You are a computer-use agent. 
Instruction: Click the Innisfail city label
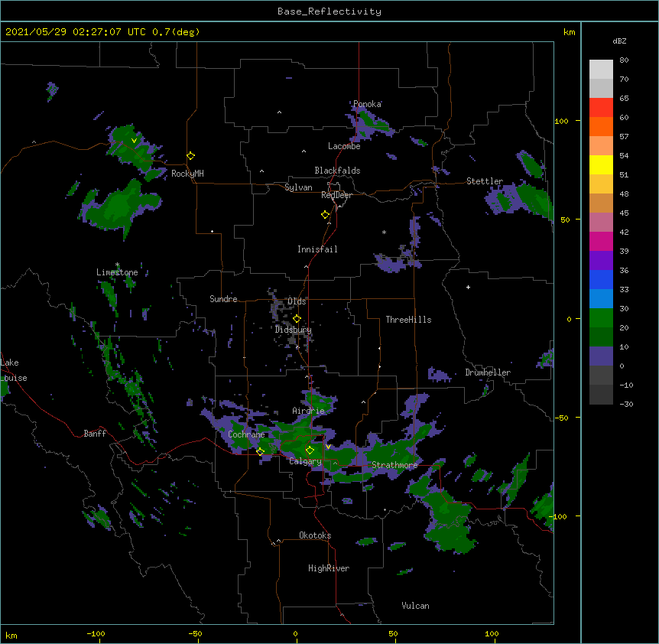[317, 249]
